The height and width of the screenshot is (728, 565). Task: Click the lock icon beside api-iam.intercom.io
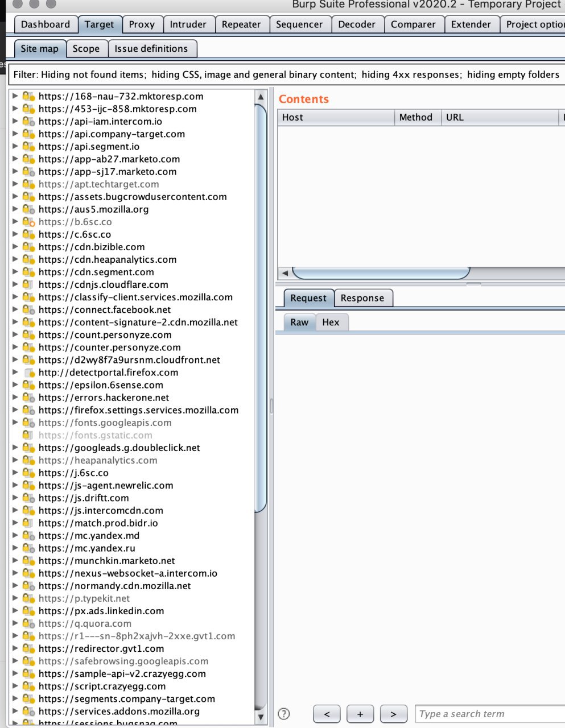coord(28,121)
